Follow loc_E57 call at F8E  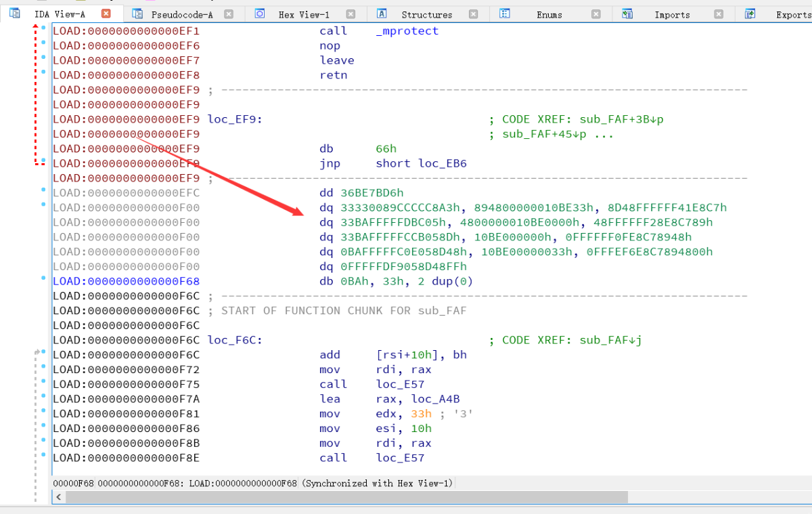(x=401, y=458)
